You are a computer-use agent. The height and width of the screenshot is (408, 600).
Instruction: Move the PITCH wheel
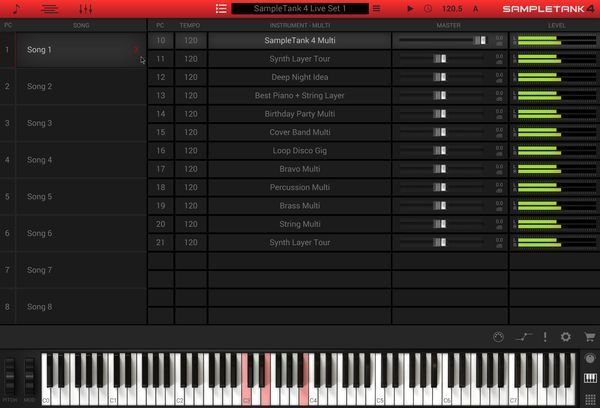point(10,377)
